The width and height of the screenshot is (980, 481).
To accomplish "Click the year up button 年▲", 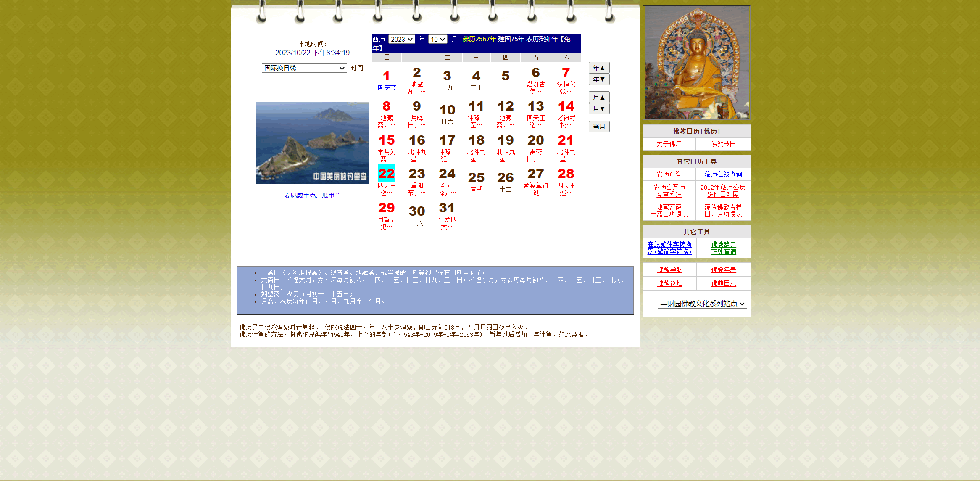I will (599, 68).
